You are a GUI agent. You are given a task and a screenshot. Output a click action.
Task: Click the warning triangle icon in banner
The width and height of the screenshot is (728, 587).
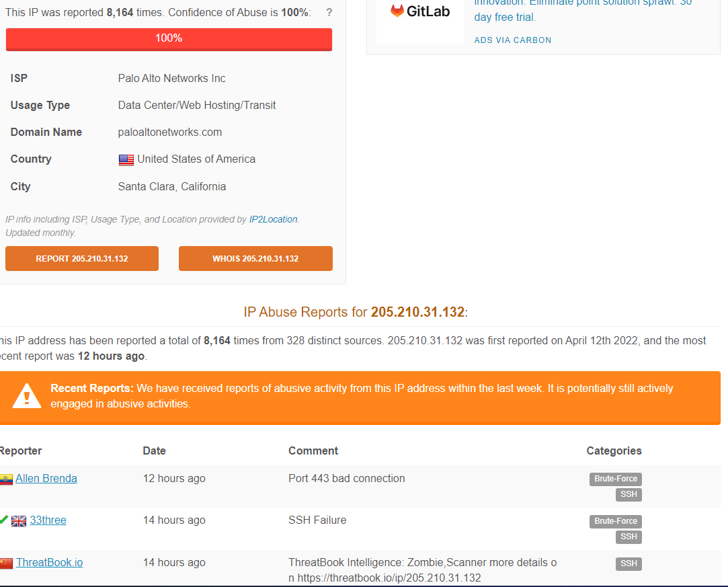coord(26,396)
